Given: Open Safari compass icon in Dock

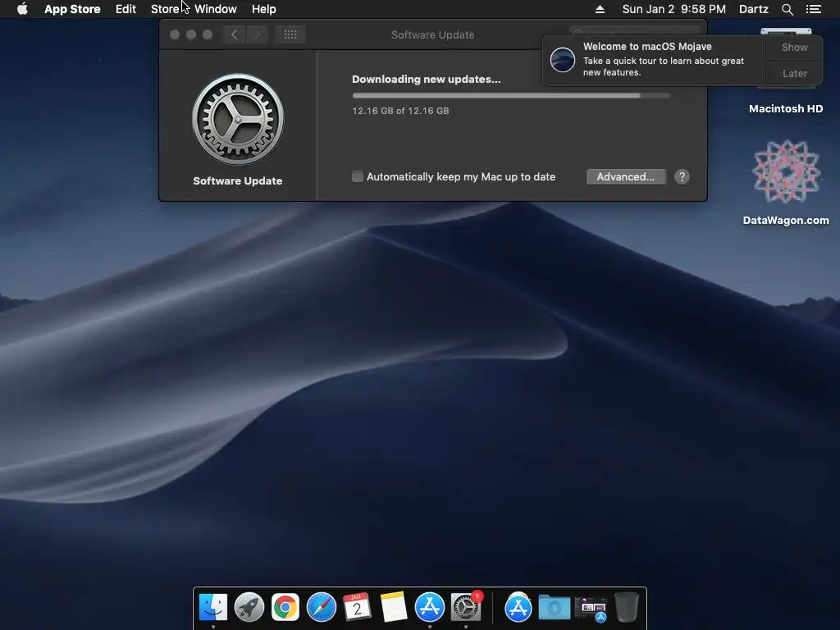Looking at the screenshot, I should click(322, 608).
